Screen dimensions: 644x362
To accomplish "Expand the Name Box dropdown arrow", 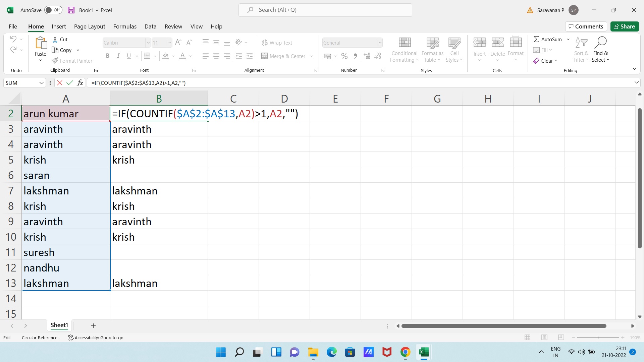I will [x=42, y=83].
